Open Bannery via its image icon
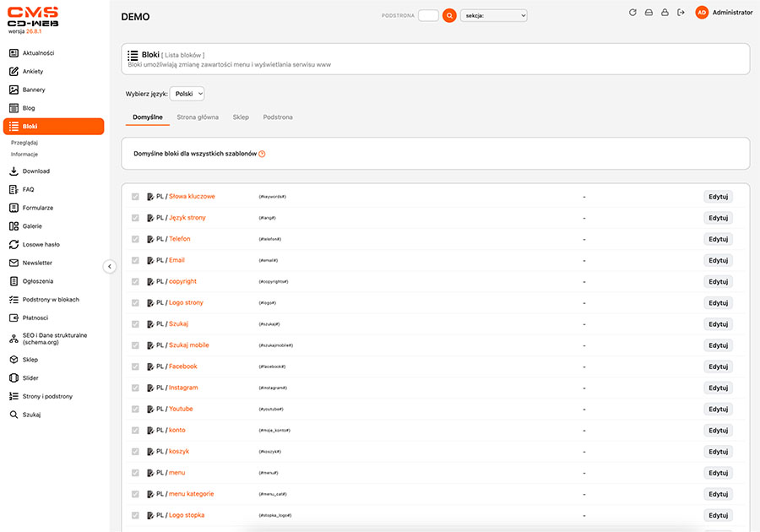Image resolution: width=760 pixels, height=532 pixels. pyautogui.click(x=14, y=90)
